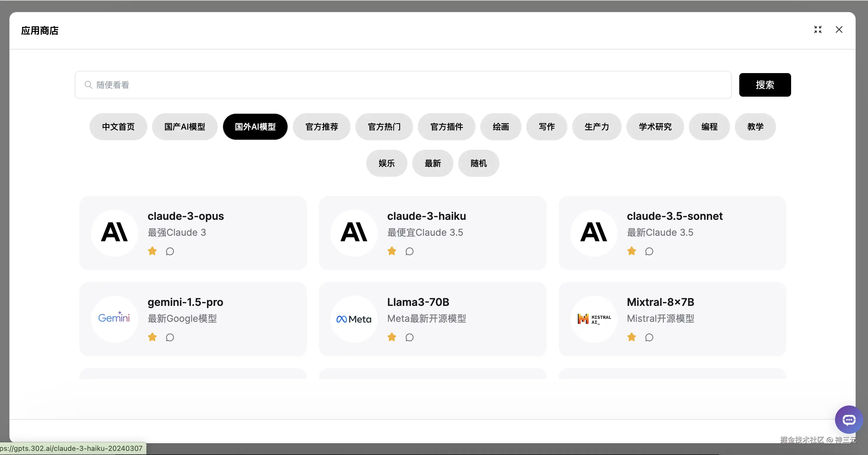Image resolution: width=868 pixels, height=455 pixels.
Task: Open chat bubble icon for claude-3-opus
Action: (x=170, y=251)
